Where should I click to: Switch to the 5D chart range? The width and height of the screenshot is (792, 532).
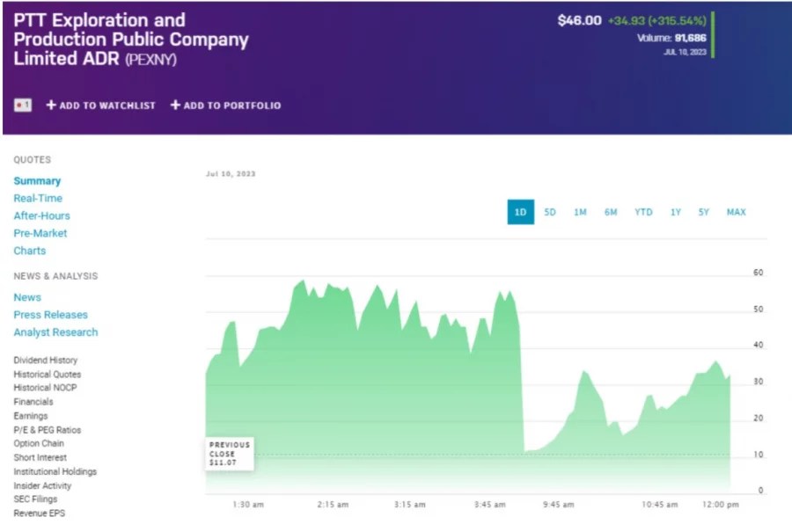(550, 212)
